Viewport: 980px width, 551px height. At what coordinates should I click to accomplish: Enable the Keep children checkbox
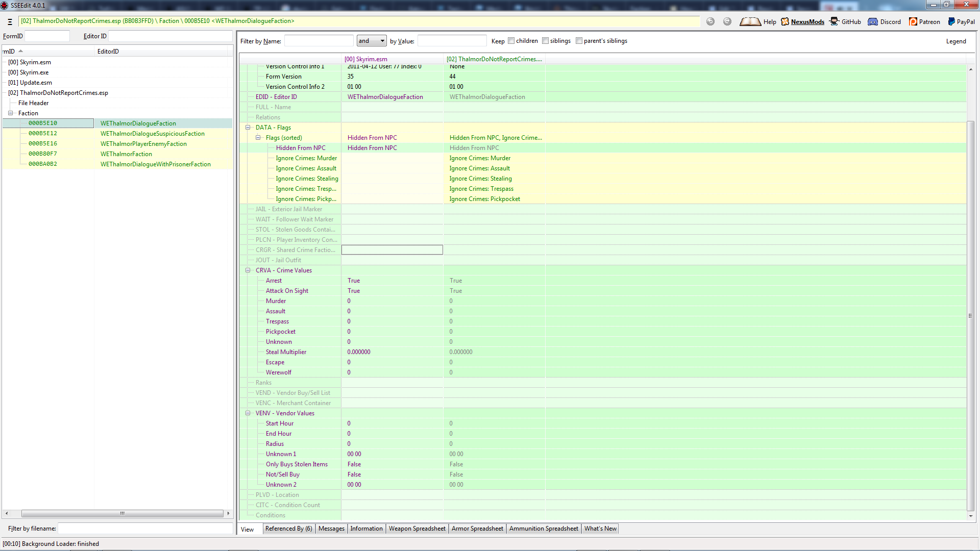tap(511, 41)
